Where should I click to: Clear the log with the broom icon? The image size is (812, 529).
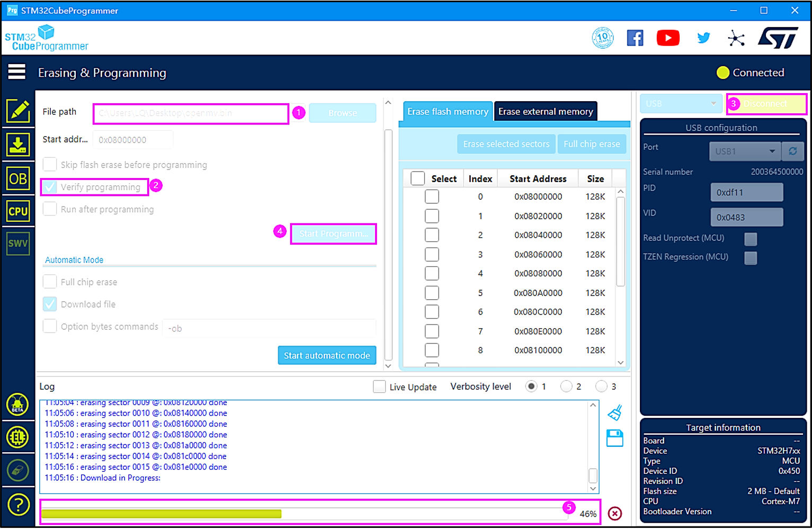pyautogui.click(x=614, y=413)
